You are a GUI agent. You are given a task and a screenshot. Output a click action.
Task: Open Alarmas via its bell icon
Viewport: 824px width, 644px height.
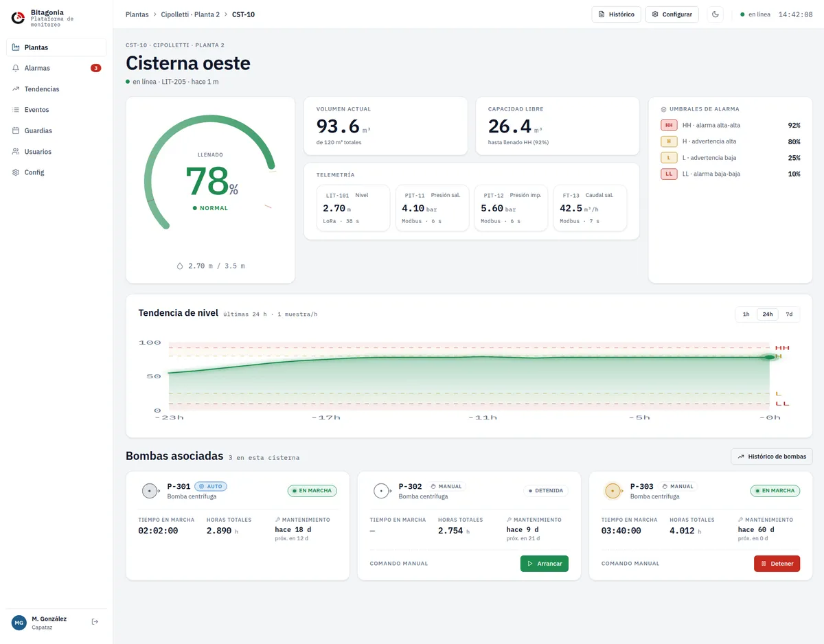(16, 68)
